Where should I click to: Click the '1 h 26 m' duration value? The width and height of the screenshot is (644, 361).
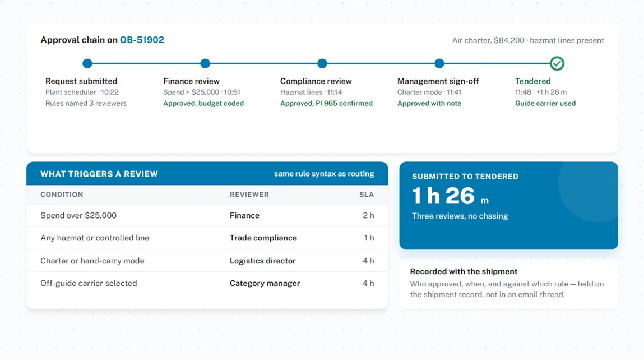(450, 196)
